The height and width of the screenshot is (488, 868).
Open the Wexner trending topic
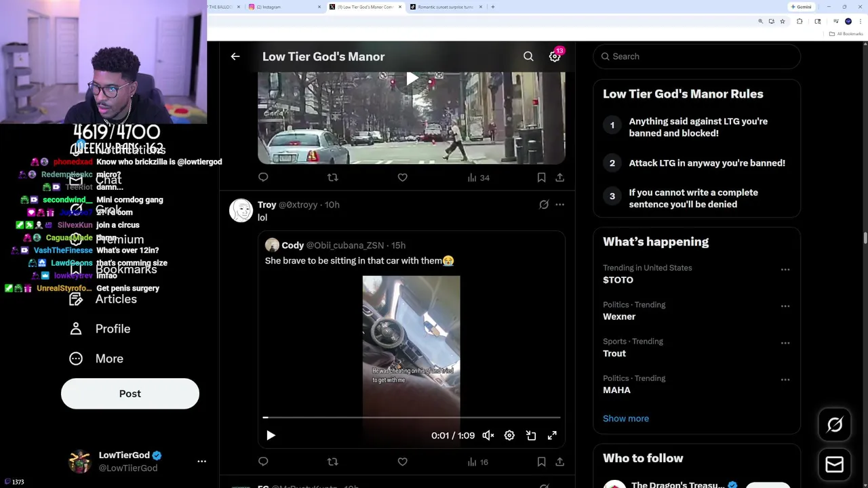coord(619,317)
